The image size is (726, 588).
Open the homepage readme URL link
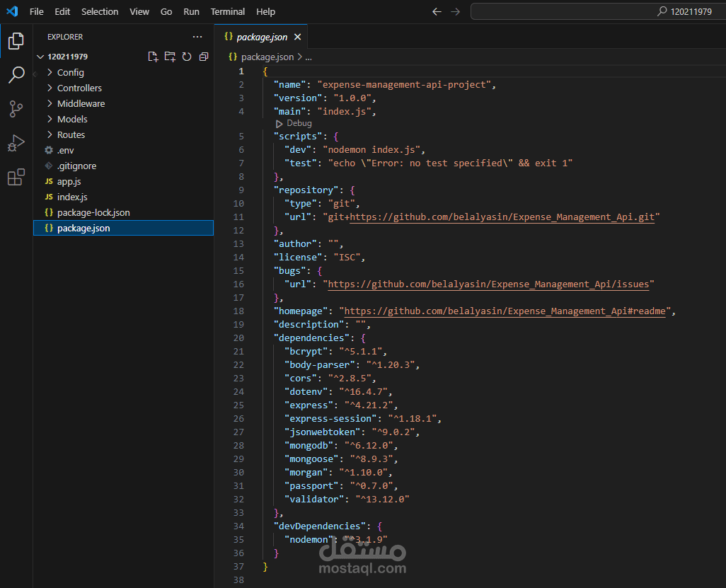(505, 311)
